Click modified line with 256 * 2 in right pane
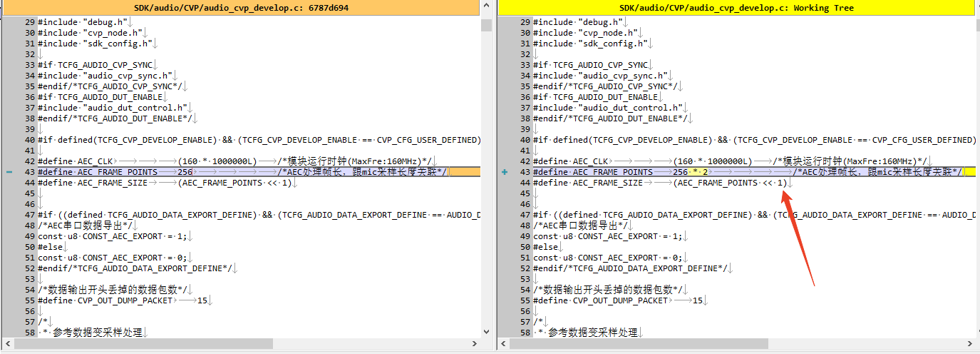The image size is (980, 354). click(754, 172)
